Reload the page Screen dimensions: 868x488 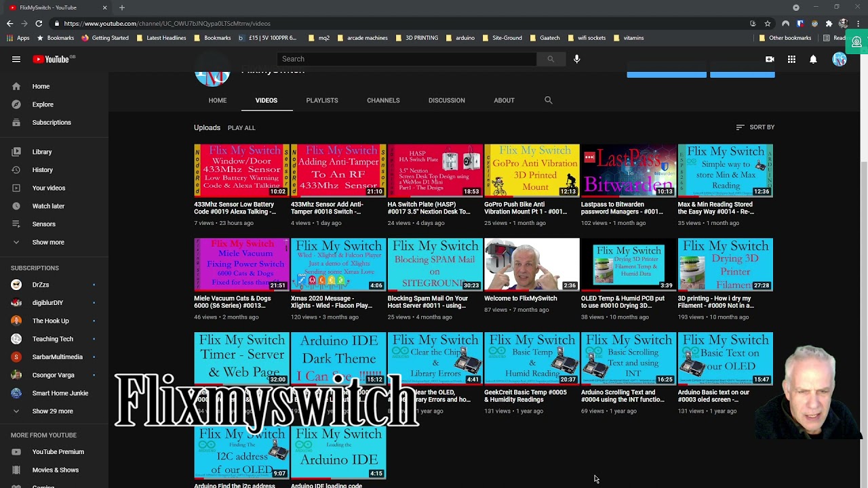coord(39,23)
